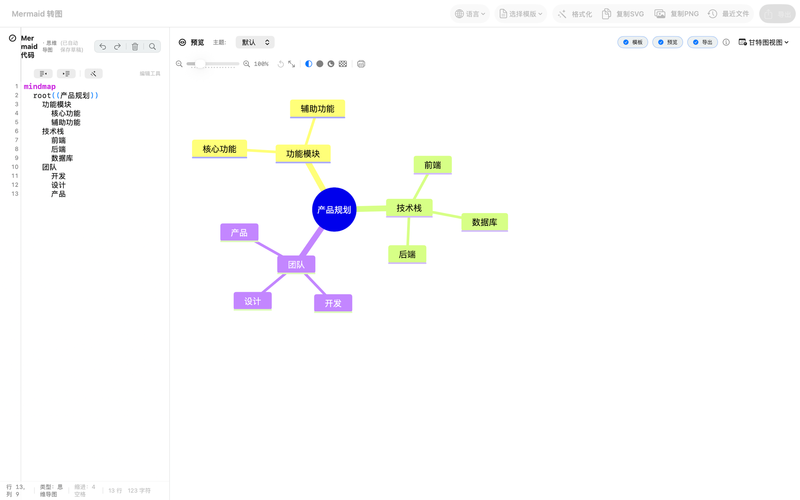Click the zoom out magnifier icon
The width and height of the screenshot is (800, 500).
click(x=179, y=64)
